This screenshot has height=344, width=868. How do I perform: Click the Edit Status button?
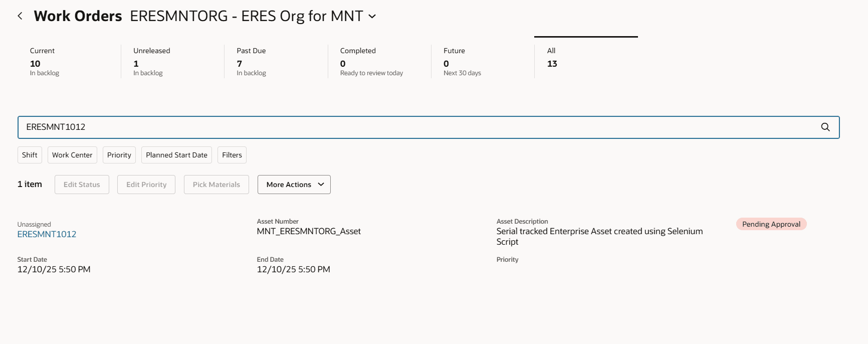pyautogui.click(x=82, y=185)
